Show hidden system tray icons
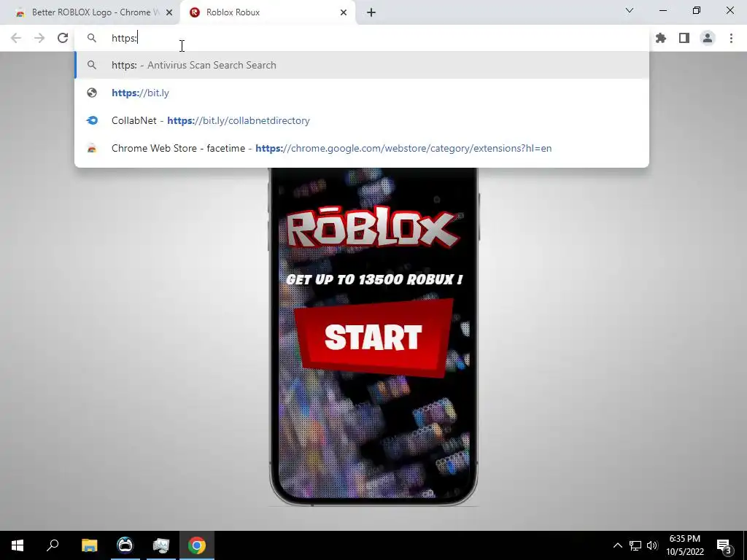 [617, 545]
